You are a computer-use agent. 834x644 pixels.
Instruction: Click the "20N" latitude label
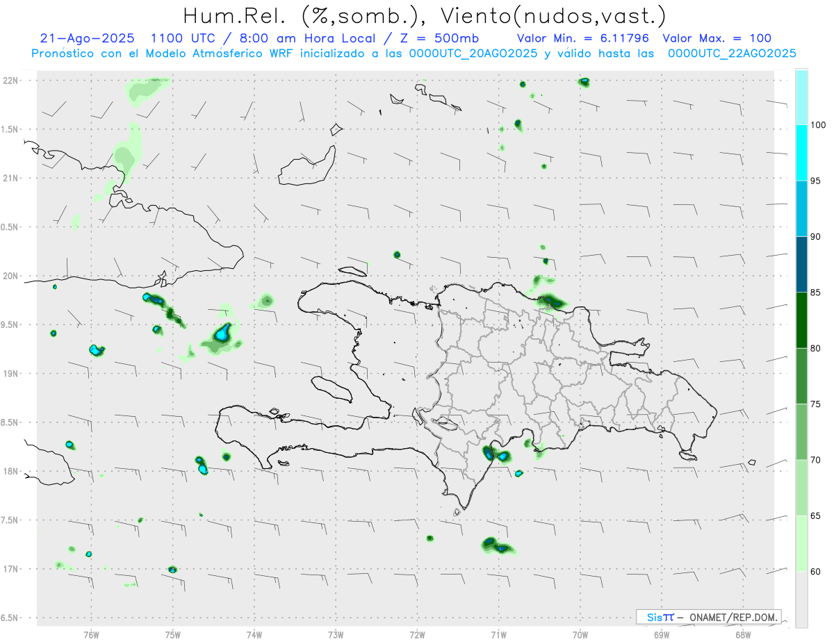click(10, 276)
